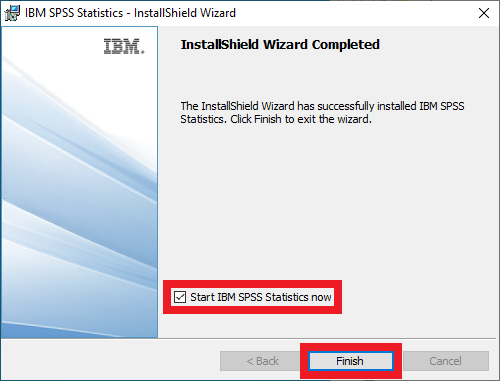
Task: Click empty gray area below the message
Action: [327, 200]
